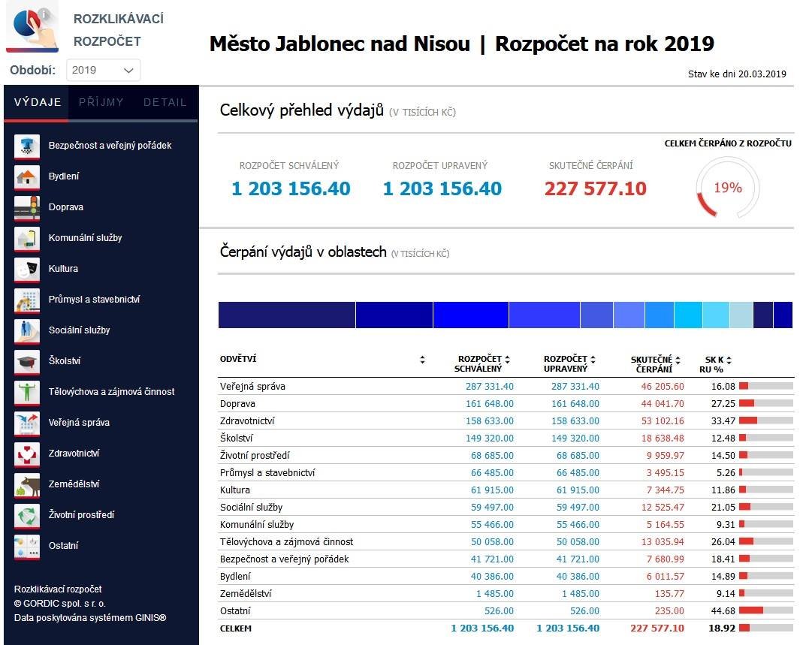The width and height of the screenshot is (812, 645).
Task: Sort by Rozpočet schválený column
Action: pyautogui.click(x=507, y=360)
